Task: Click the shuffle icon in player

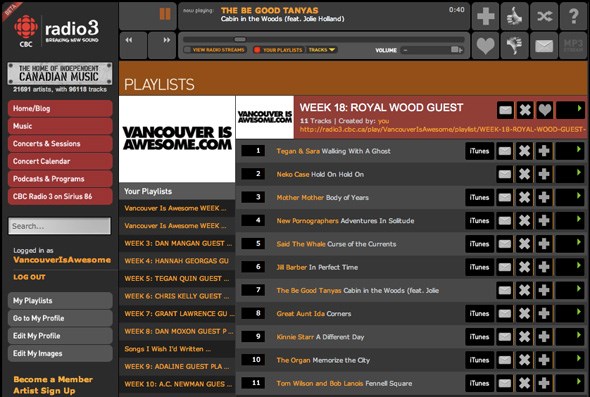Action: 544,16
